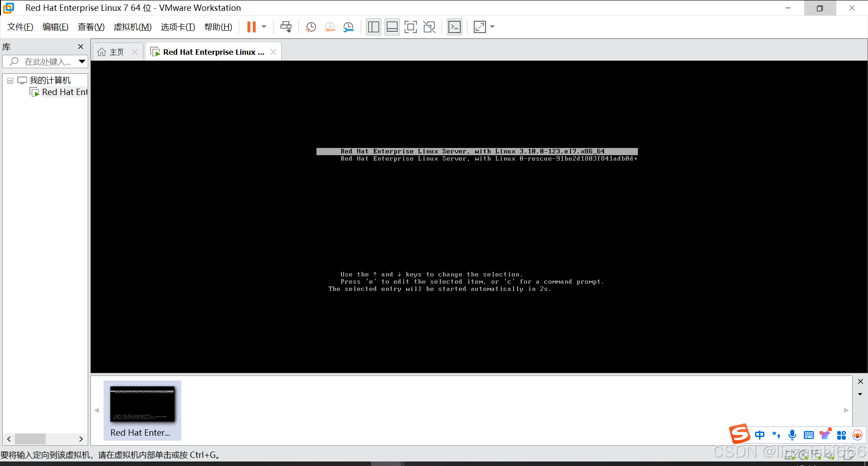This screenshot has height=466, width=868.
Task: Click the stretch guest display icon
Action: (480, 27)
